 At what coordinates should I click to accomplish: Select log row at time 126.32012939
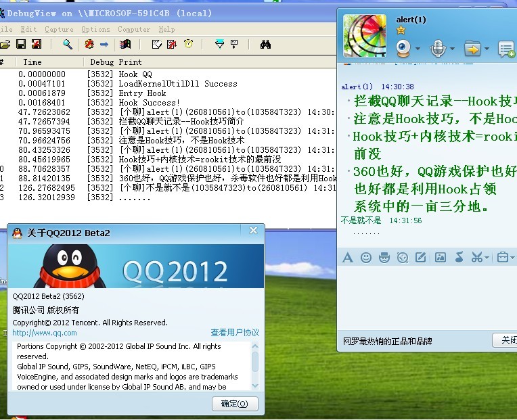168,197
